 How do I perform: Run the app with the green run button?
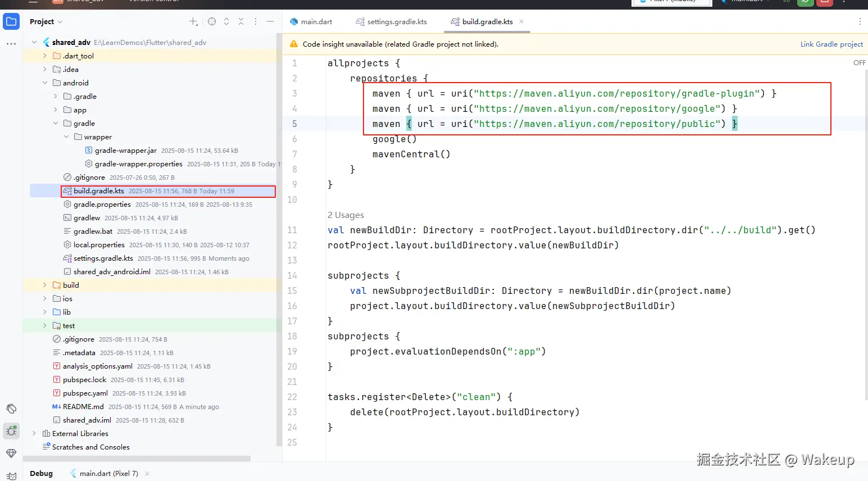tap(805, 3)
